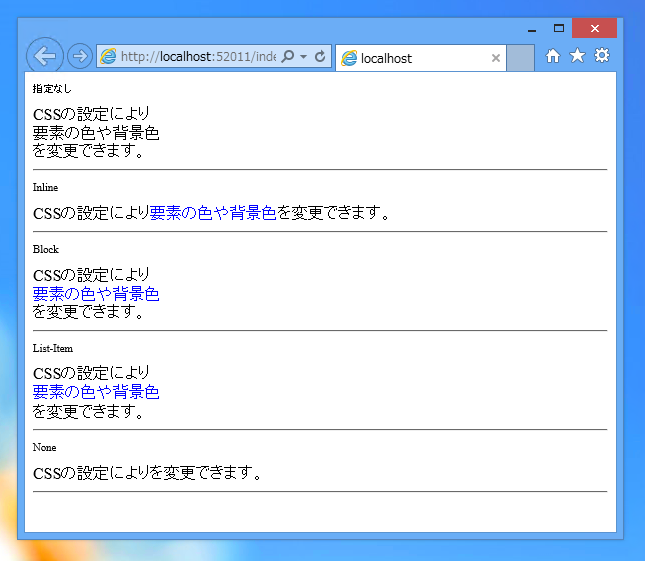Go to the Home page icon
Viewport: 645px width, 561px height.
point(552,56)
